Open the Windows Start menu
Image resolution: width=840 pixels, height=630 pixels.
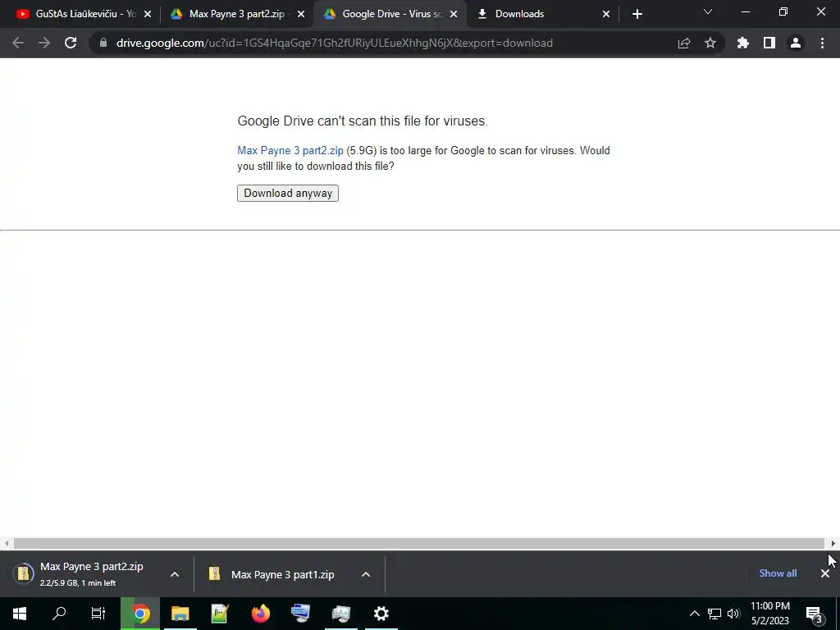pyautogui.click(x=20, y=614)
